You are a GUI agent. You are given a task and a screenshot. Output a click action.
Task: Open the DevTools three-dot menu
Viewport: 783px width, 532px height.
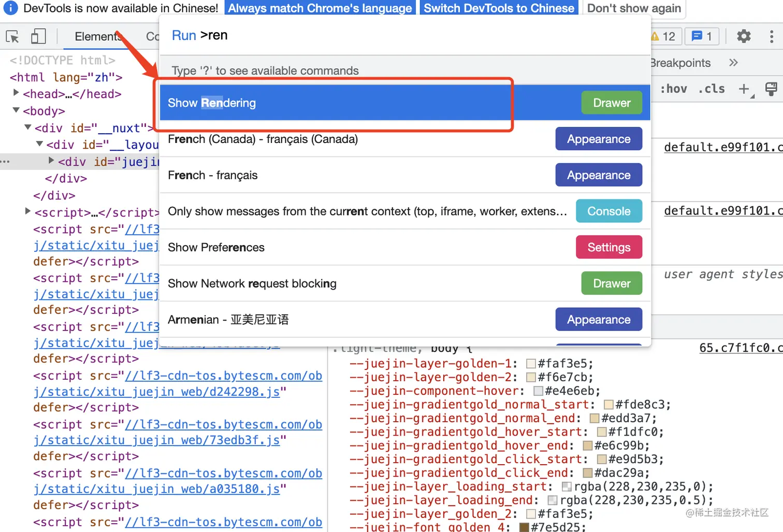tap(772, 36)
